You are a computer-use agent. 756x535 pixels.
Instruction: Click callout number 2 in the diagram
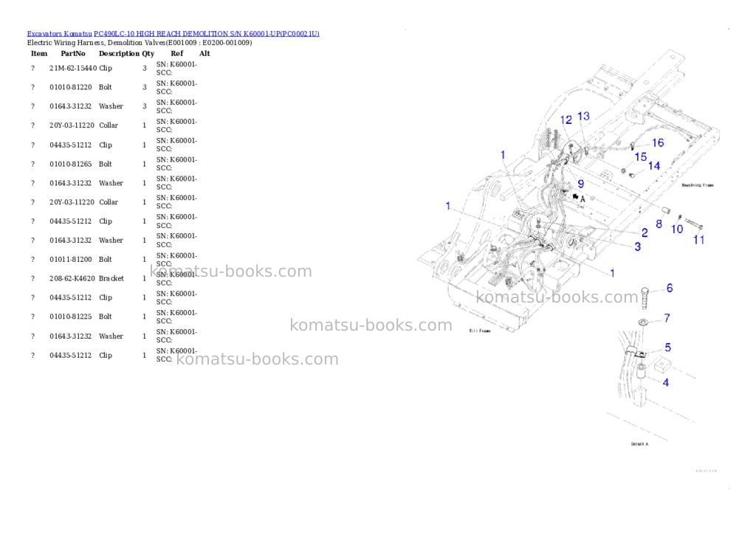(x=645, y=233)
